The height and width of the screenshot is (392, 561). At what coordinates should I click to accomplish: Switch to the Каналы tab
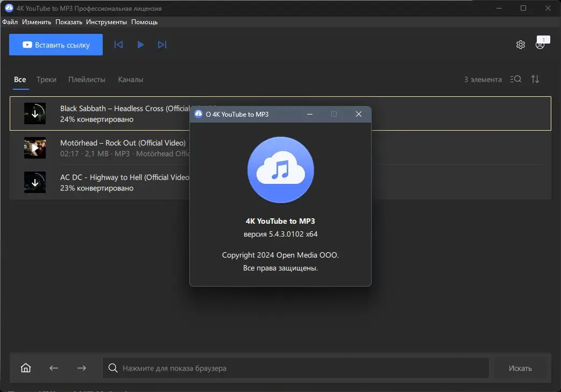click(131, 80)
